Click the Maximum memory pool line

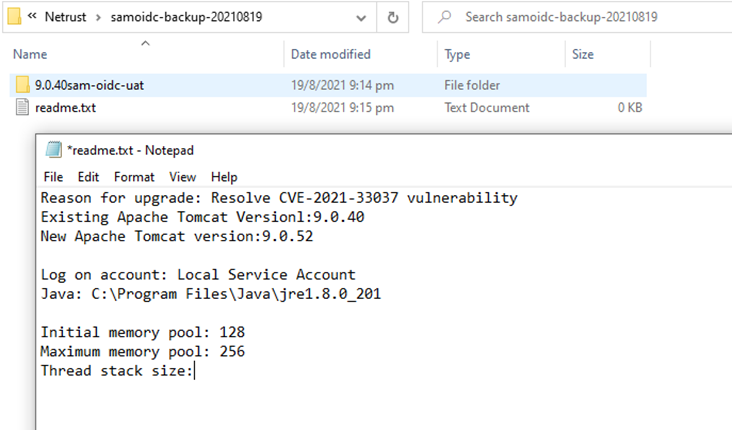point(143,352)
